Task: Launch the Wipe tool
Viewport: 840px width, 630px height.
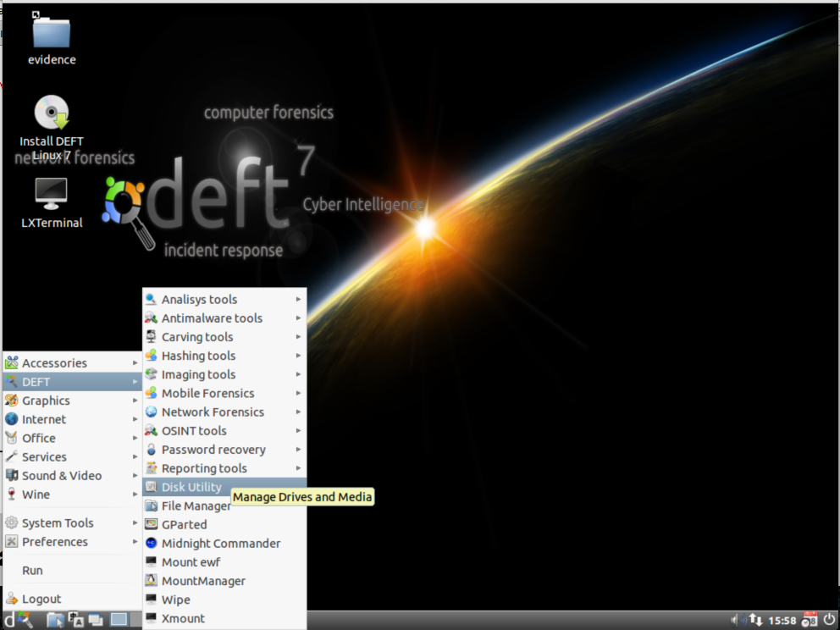Action: point(224,600)
